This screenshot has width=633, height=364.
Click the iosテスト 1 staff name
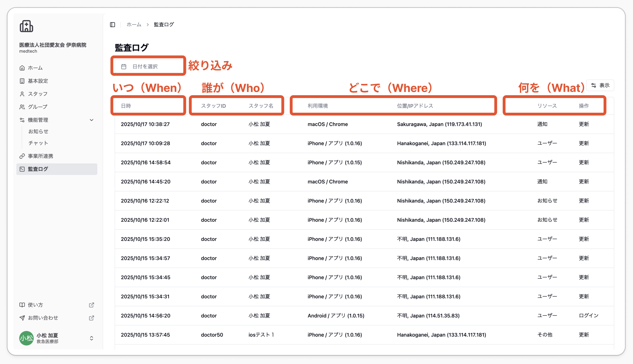point(261,335)
